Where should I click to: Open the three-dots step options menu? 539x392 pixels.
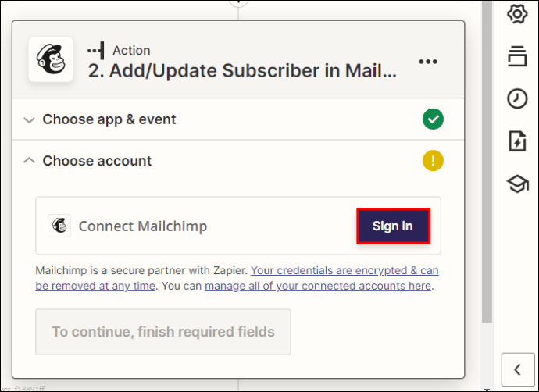(428, 62)
